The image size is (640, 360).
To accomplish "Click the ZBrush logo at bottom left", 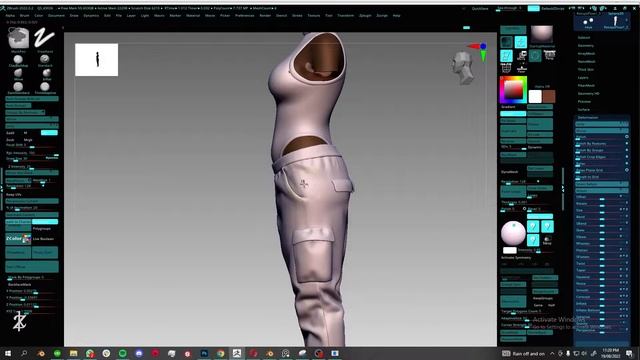I will pyautogui.click(x=19, y=321).
